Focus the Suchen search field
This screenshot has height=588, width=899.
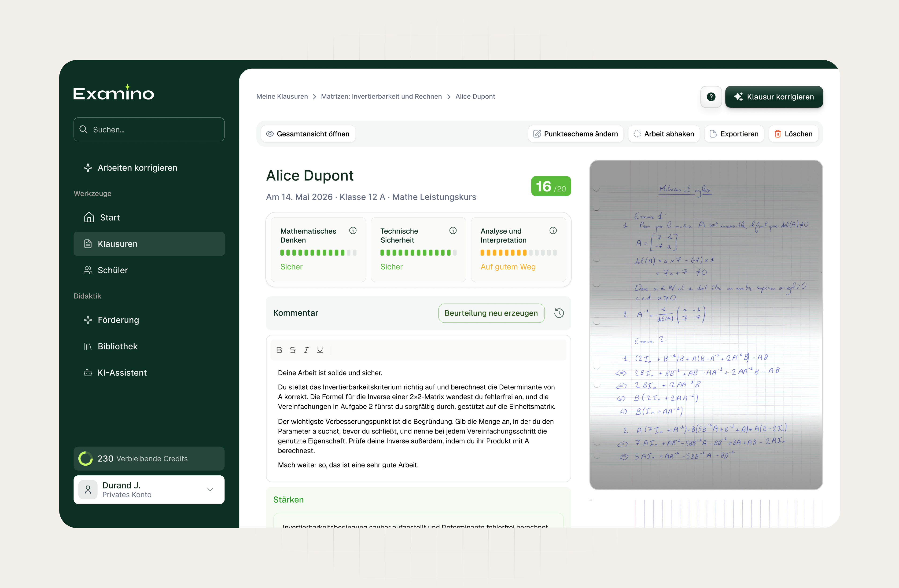(149, 129)
